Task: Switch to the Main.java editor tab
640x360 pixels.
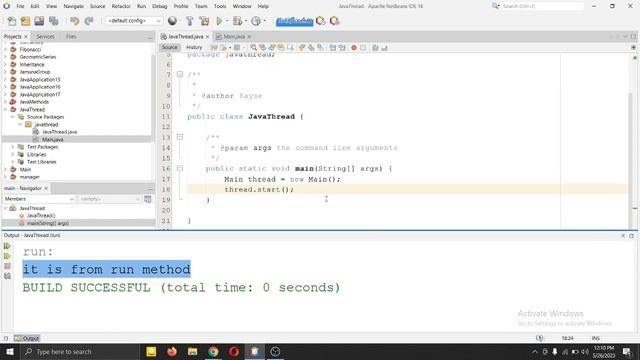Action: 234,36
